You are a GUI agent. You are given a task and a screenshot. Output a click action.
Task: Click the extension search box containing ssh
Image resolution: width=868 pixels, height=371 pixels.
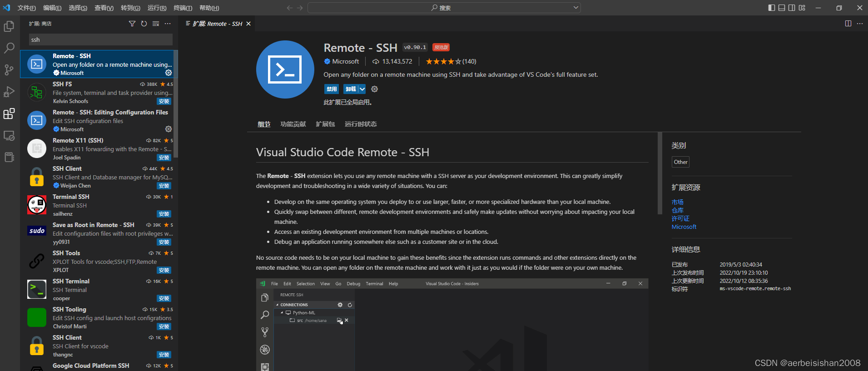coord(101,40)
